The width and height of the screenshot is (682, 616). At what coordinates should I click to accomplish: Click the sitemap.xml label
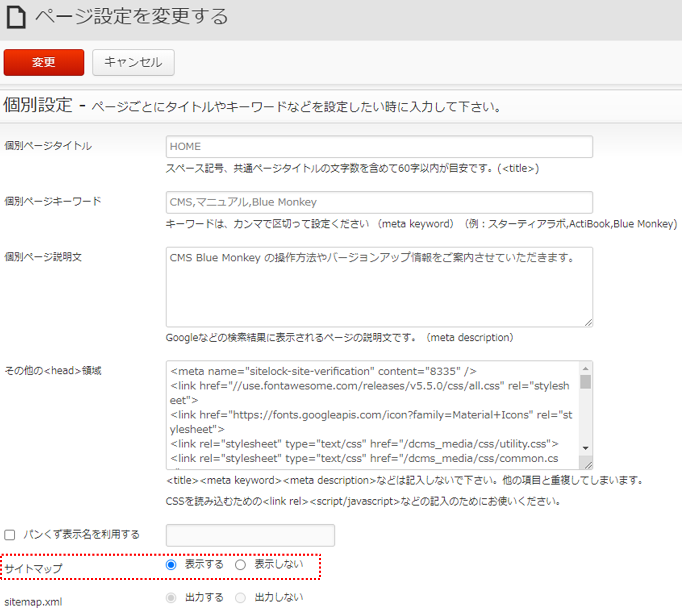[33, 602]
